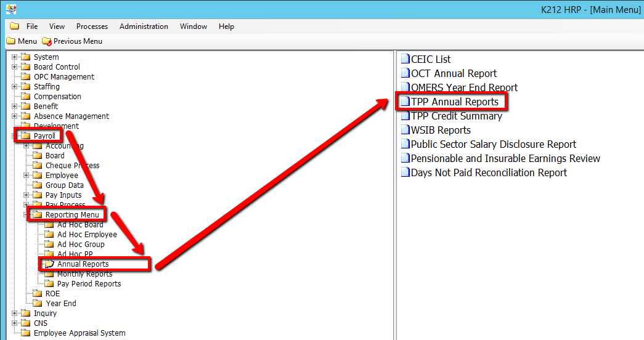Viewport: 644px width, 340px height.
Task: Click the Menu folder icon in toolbar
Action: (x=10, y=41)
